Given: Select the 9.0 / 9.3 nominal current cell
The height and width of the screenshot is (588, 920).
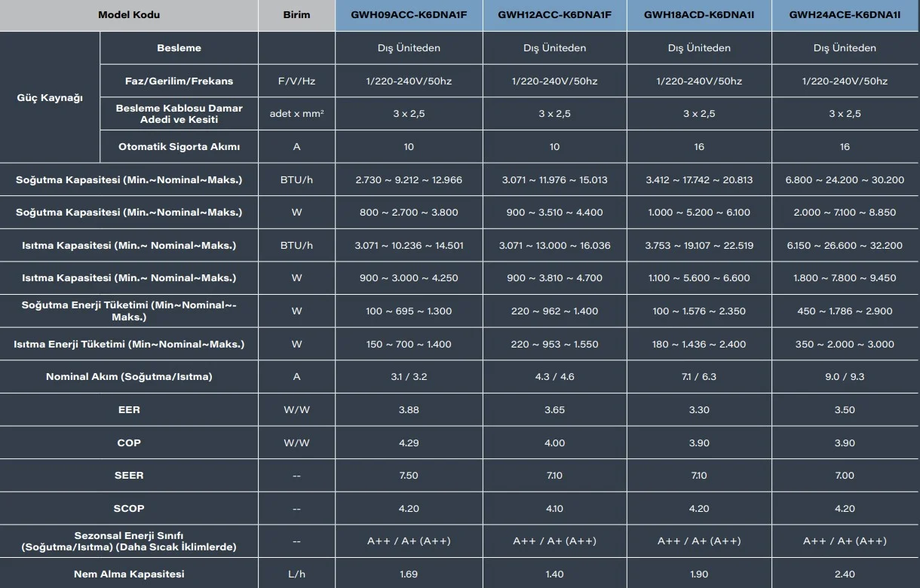Looking at the screenshot, I should tap(845, 376).
